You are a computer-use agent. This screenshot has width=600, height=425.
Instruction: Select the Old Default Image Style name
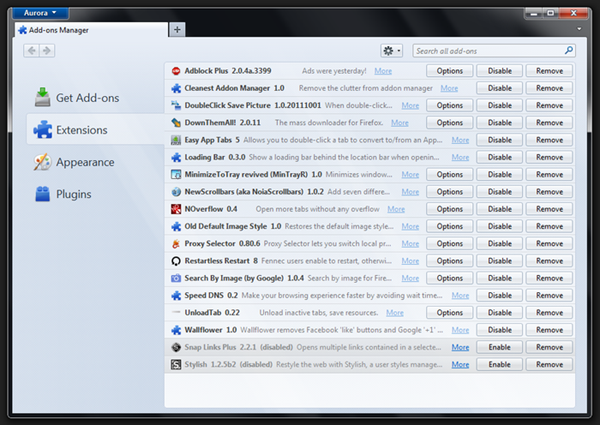coord(225,226)
